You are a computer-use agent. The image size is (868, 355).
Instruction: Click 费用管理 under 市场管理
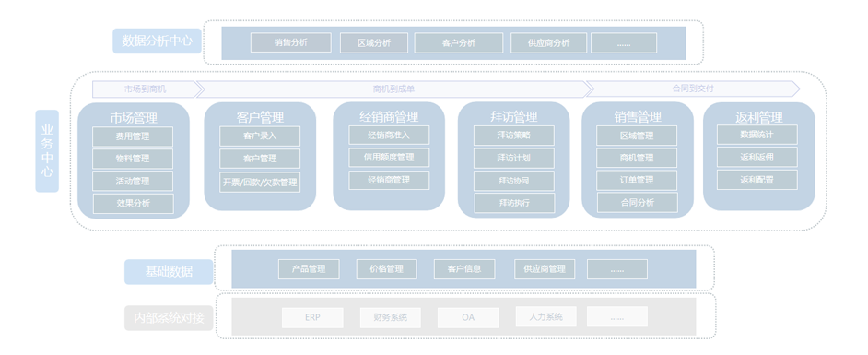[133, 136]
